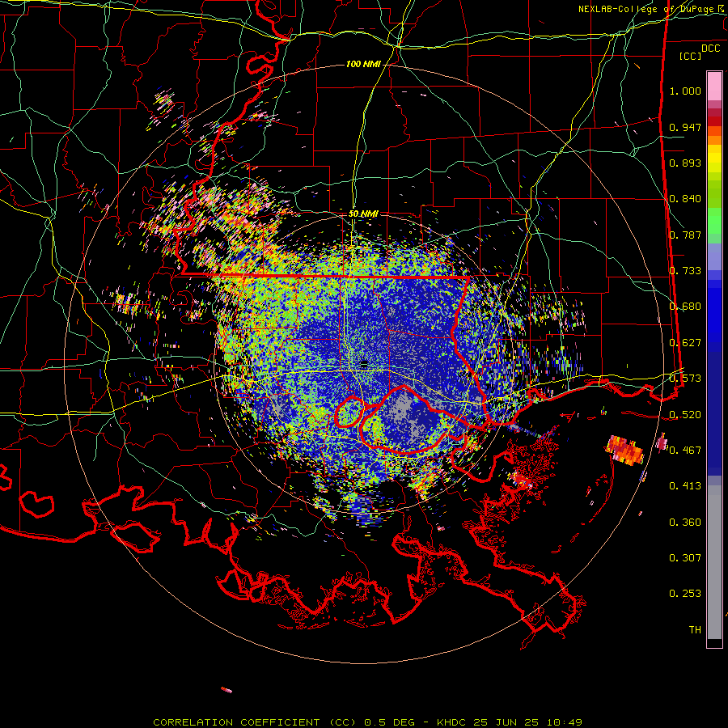This screenshot has width=728, height=728.
Task: Click the 0.573 color scale value
Action: [x=685, y=379]
